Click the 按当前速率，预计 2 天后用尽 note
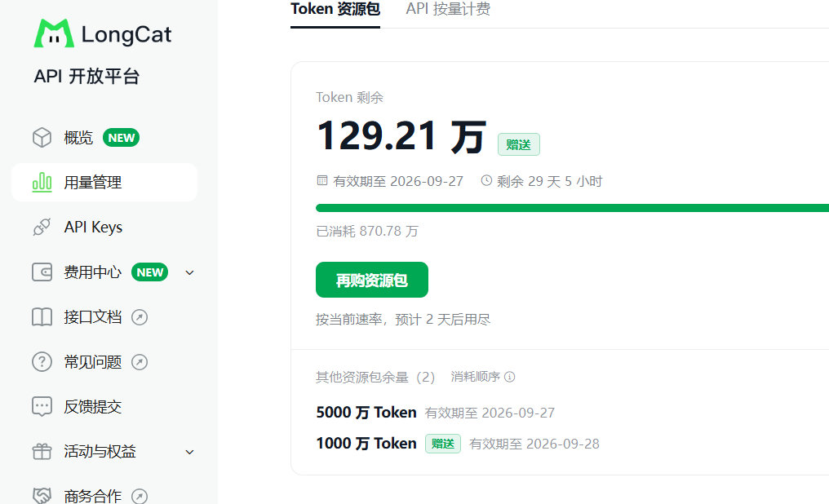 click(403, 320)
